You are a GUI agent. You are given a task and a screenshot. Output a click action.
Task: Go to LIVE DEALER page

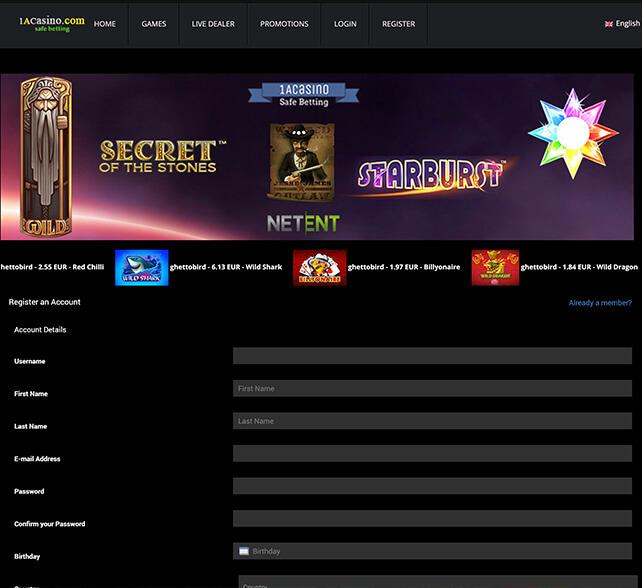tap(213, 24)
